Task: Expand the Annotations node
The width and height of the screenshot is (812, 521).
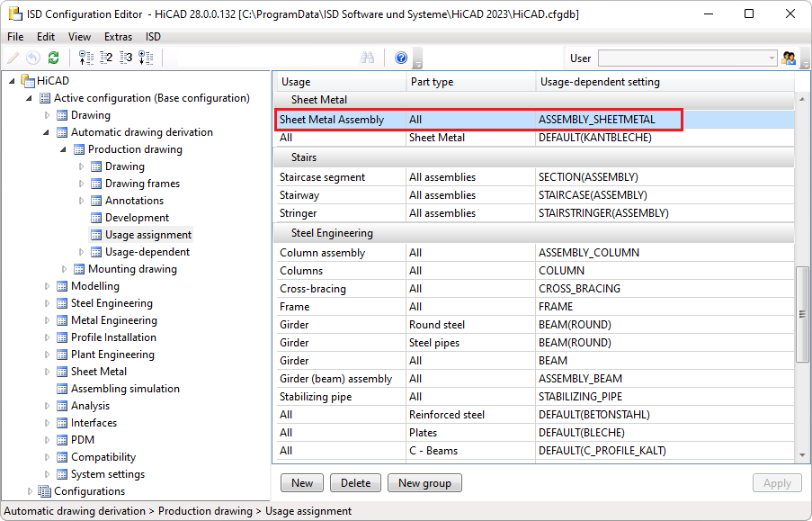Action: [x=81, y=201]
